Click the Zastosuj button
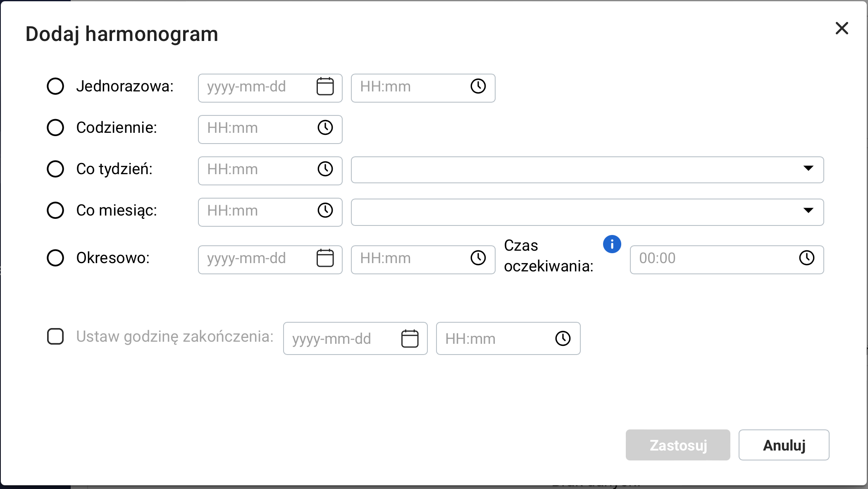 (x=677, y=445)
